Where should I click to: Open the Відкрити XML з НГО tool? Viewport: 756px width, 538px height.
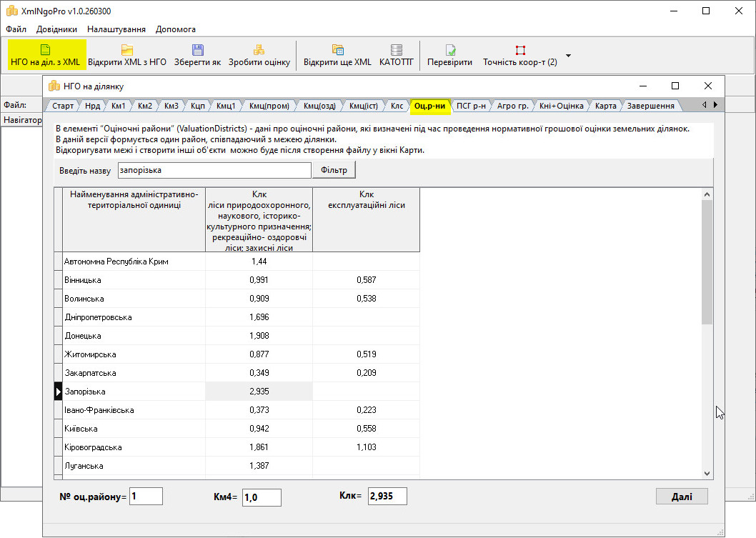(x=127, y=54)
